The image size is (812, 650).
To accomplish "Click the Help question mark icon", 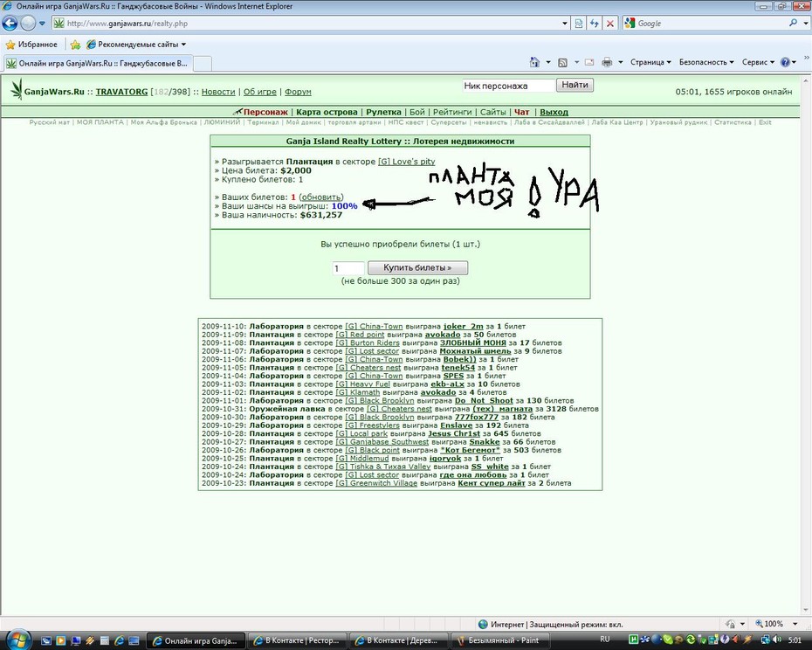I will 785,62.
